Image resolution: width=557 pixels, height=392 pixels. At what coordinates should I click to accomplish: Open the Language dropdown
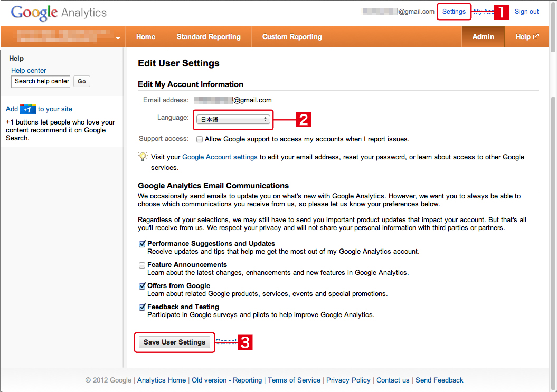coord(233,120)
